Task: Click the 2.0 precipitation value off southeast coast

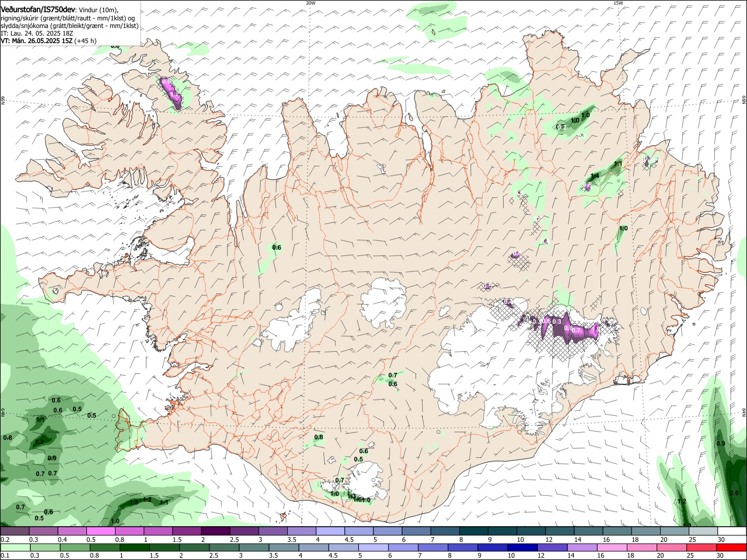Action: pos(734,494)
